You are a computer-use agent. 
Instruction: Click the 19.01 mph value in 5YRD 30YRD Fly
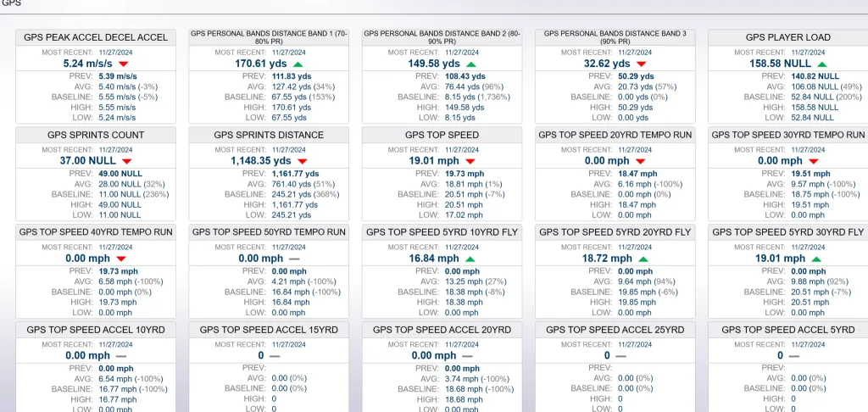pyautogui.click(x=781, y=259)
